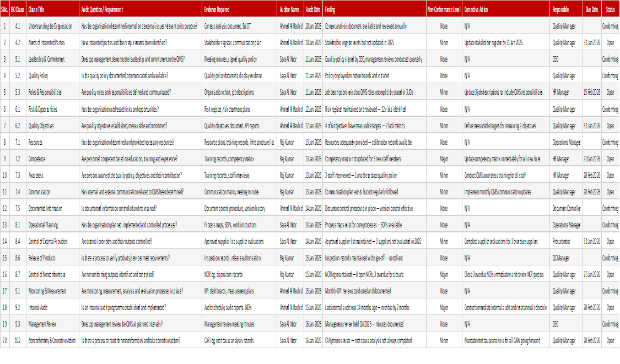Click the 'Quality Policy' clause title cell
Image resolution: width=620 pixels, height=364 pixels.
click(x=52, y=75)
